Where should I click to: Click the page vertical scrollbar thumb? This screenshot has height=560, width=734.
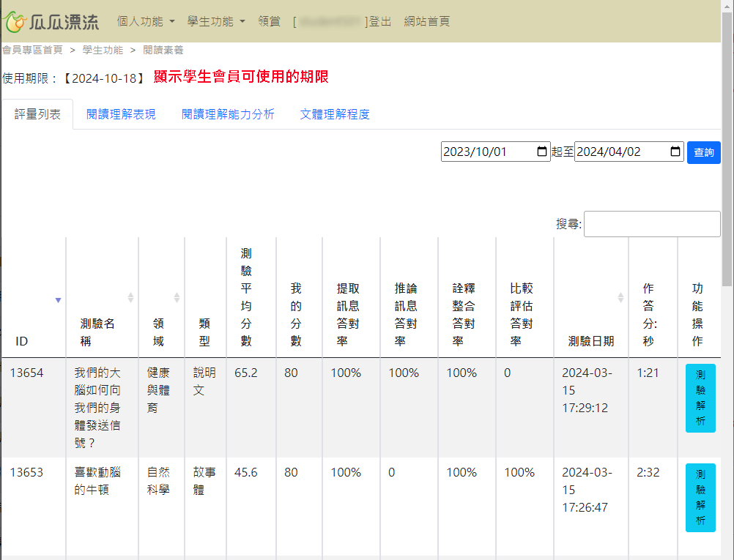tap(727, 150)
